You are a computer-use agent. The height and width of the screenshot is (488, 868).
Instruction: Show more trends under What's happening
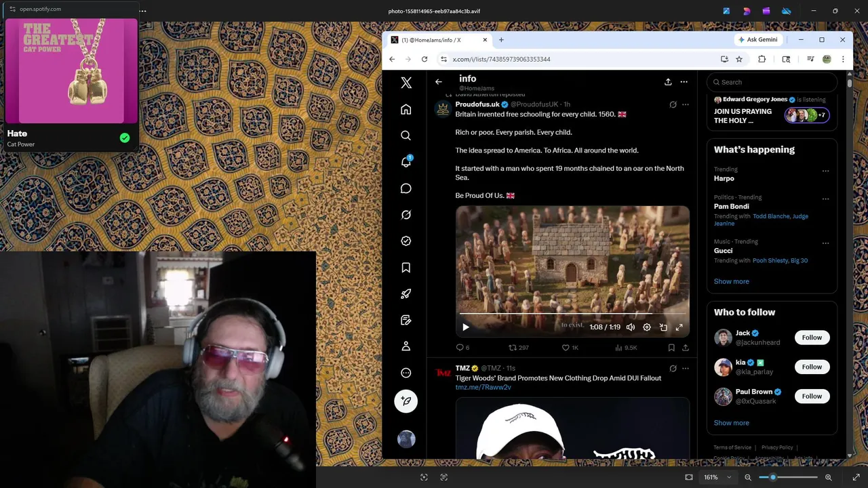[731, 281]
